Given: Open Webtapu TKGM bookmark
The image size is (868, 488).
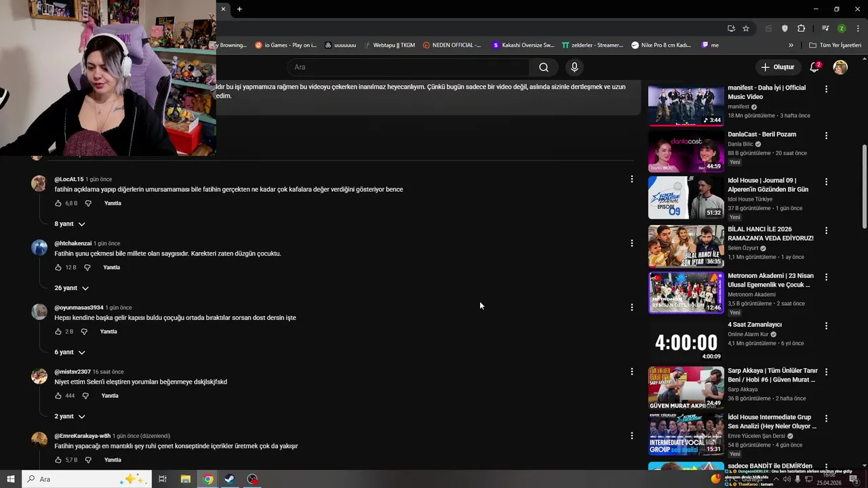Looking at the screenshot, I should (x=389, y=45).
